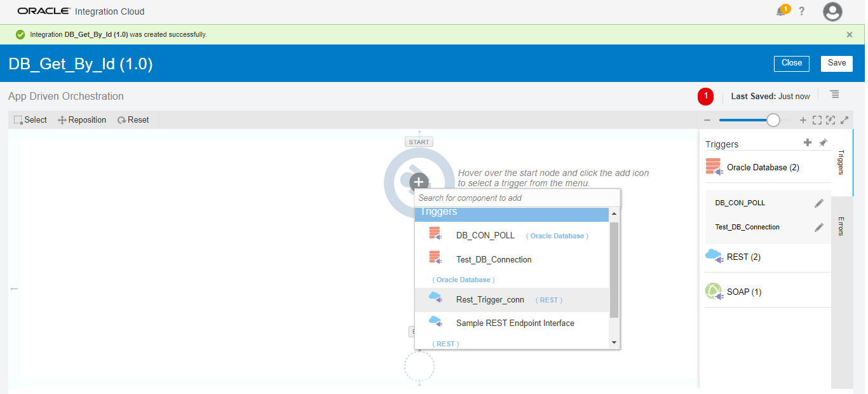The height and width of the screenshot is (394, 868).
Task: Click the add trigger plus on start node
Action: 418,182
